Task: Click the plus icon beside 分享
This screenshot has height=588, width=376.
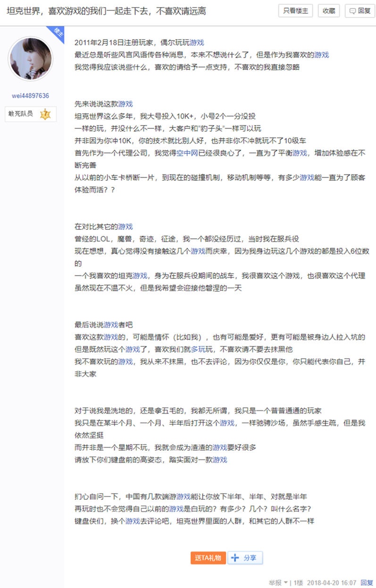Action: coord(235,558)
